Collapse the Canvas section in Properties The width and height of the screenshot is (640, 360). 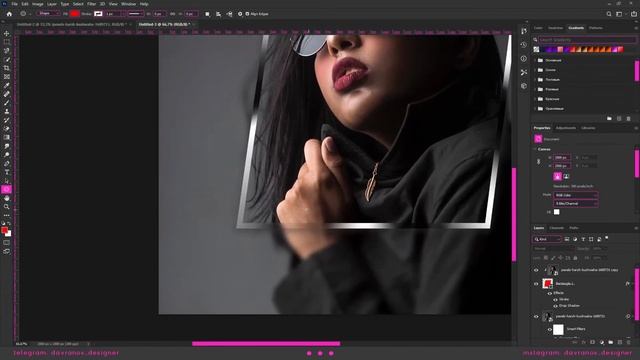[535, 149]
